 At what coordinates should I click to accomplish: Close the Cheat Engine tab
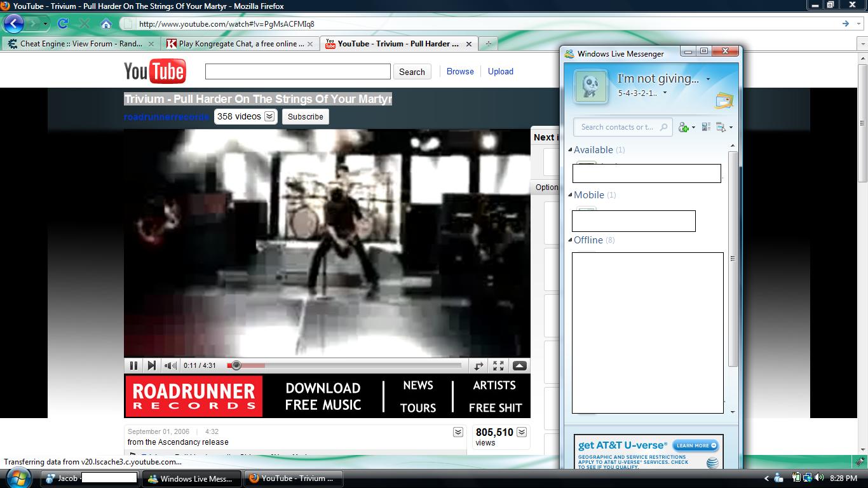coord(151,44)
